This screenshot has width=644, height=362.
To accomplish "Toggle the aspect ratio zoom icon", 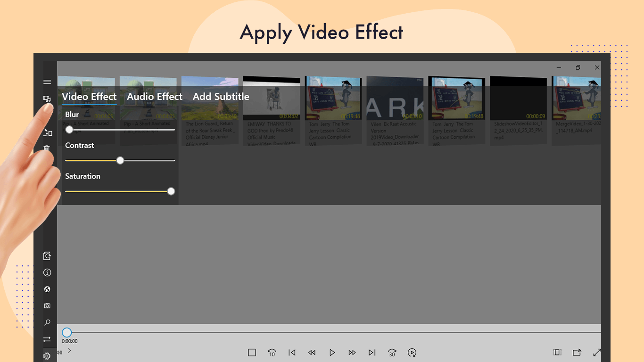I will [557, 352].
